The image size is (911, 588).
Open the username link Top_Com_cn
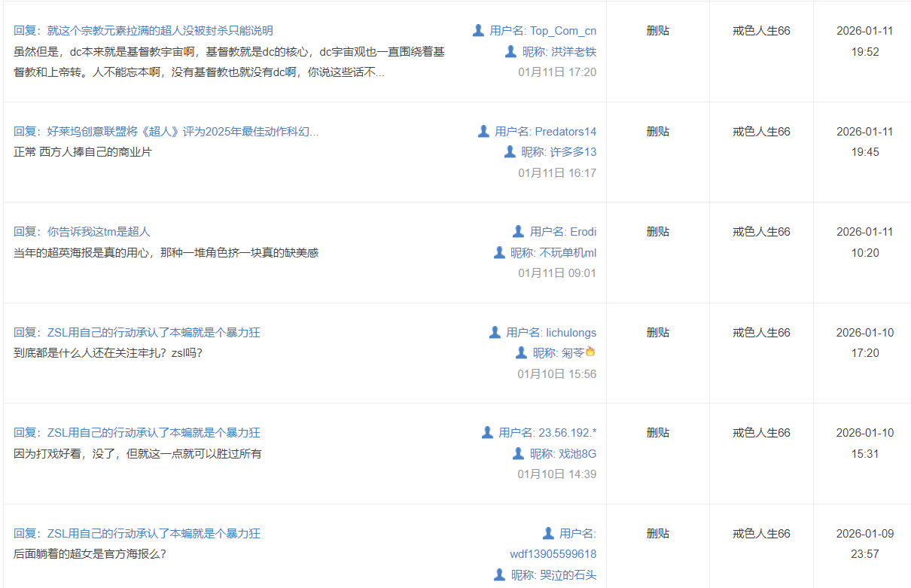point(562,31)
